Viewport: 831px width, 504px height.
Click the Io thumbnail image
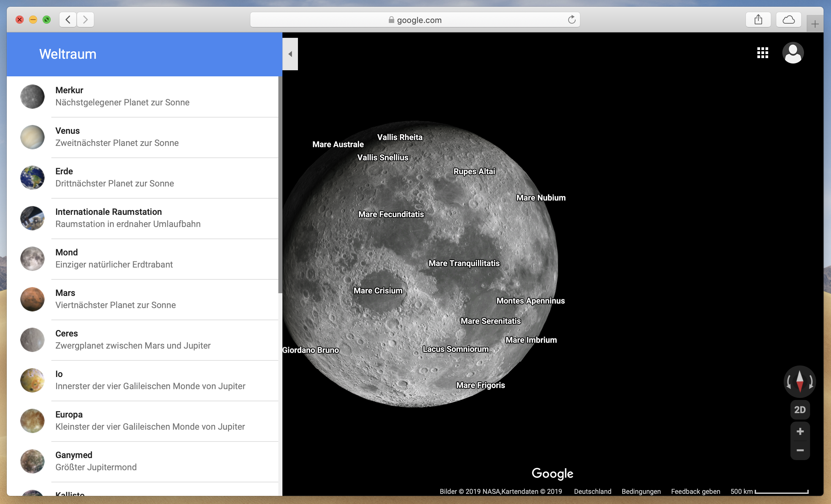(x=32, y=380)
